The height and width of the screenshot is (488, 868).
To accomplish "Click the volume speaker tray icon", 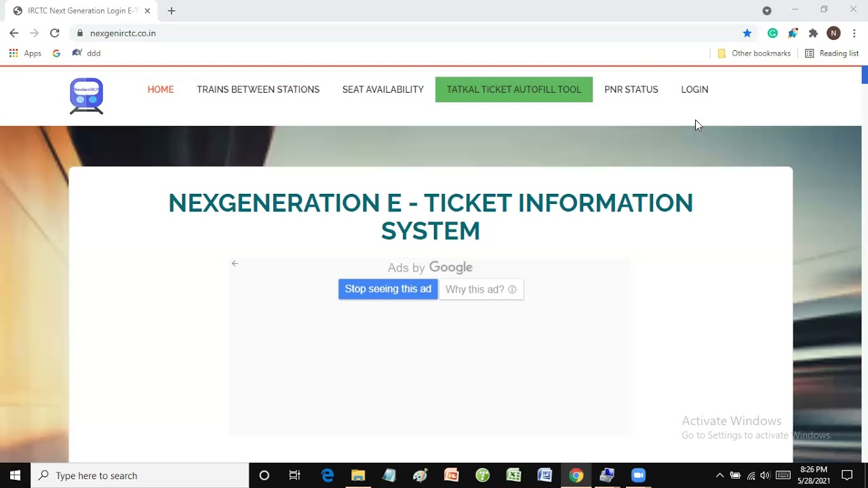I will pos(766,475).
